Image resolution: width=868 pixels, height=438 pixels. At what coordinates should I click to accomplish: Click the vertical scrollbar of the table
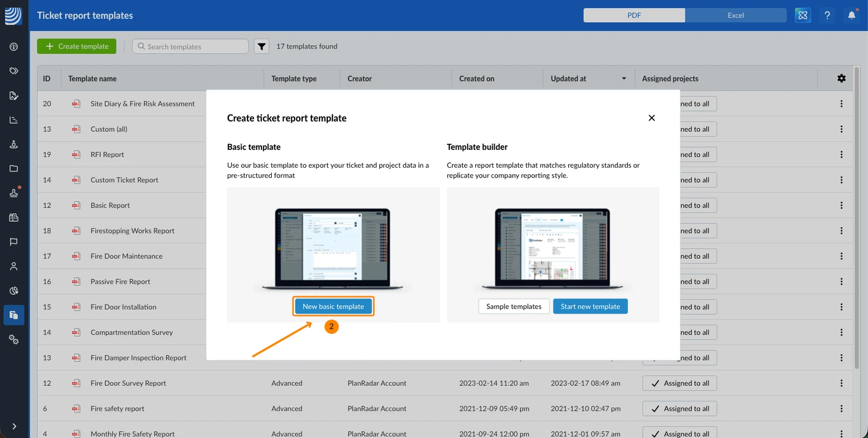click(857, 217)
